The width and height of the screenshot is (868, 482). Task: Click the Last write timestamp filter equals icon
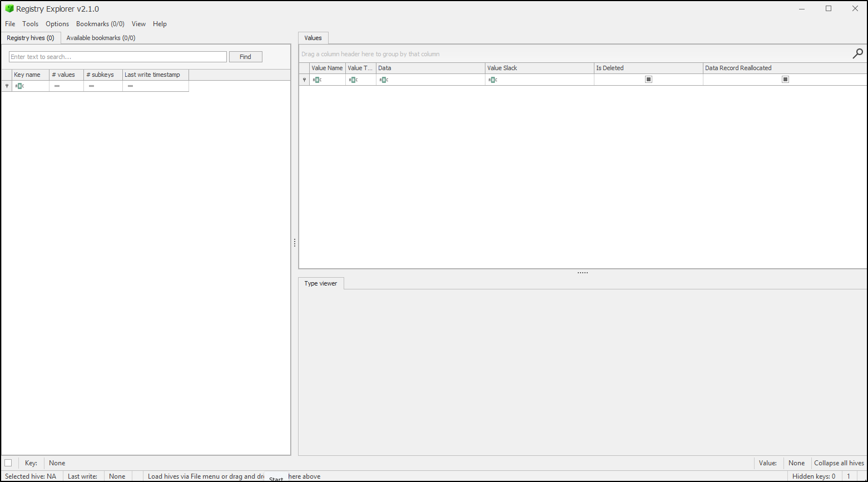pos(130,86)
